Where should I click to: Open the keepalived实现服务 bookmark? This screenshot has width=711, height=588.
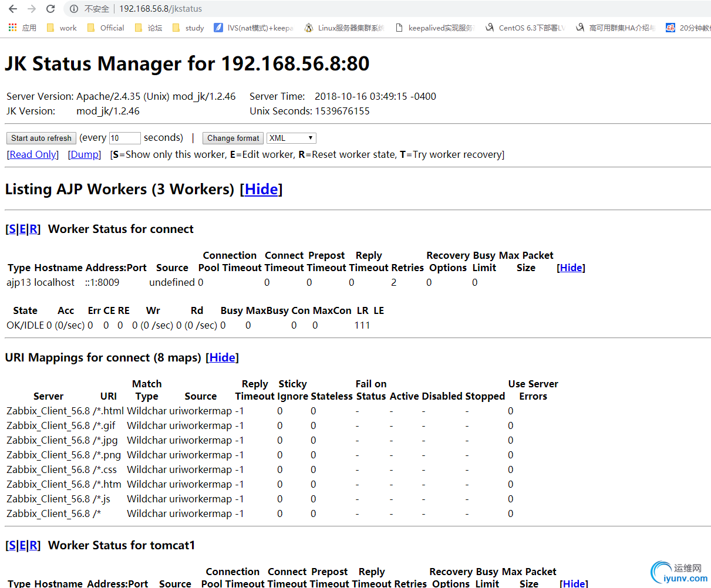tap(435, 28)
